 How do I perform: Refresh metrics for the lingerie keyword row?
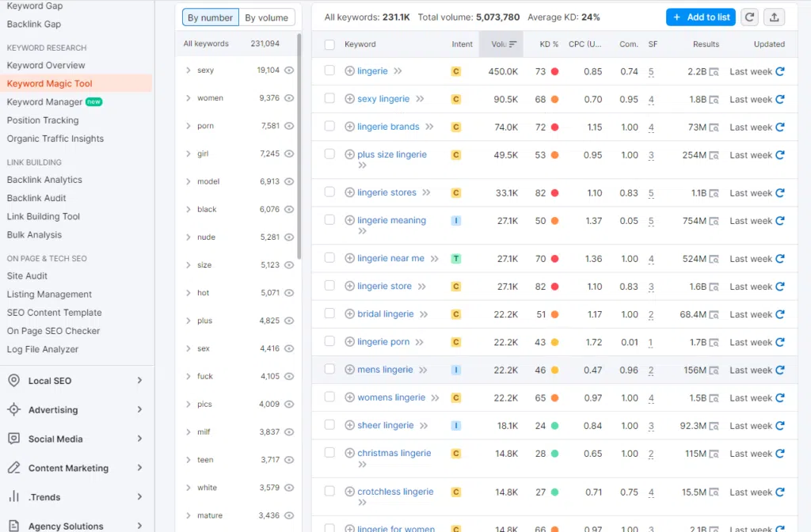tap(780, 71)
